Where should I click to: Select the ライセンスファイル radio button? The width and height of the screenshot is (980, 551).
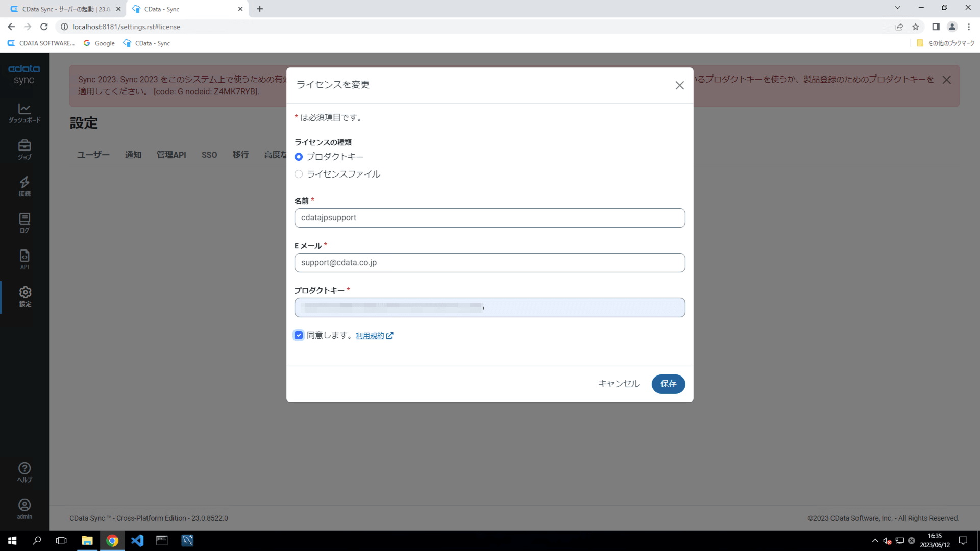coord(299,174)
